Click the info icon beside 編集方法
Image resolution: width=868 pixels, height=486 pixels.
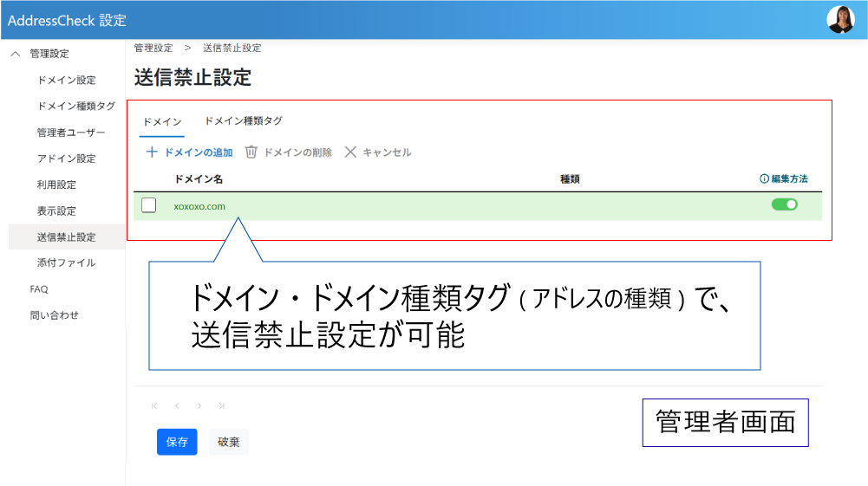pyautogui.click(x=764, y=179)
